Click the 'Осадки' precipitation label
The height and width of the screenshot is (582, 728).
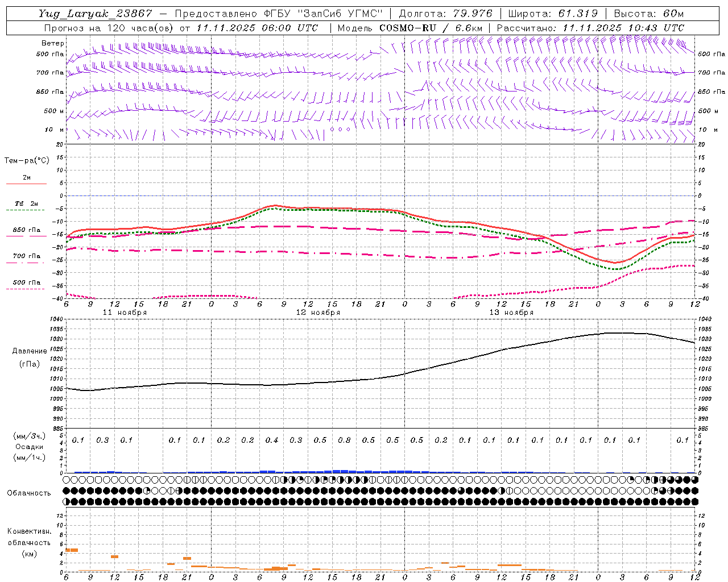tap(29, 447)
